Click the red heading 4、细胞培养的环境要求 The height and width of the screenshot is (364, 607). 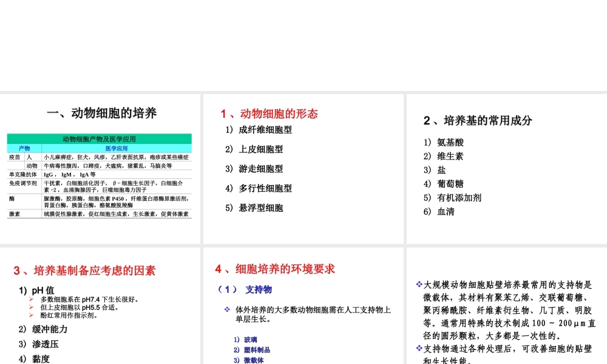pos(276,269)
